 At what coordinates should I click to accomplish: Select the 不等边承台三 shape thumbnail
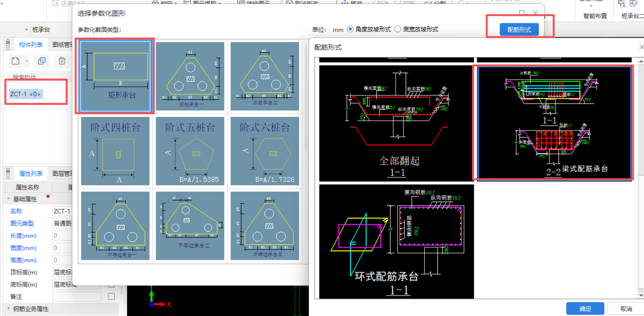click(x=265, y=226)
